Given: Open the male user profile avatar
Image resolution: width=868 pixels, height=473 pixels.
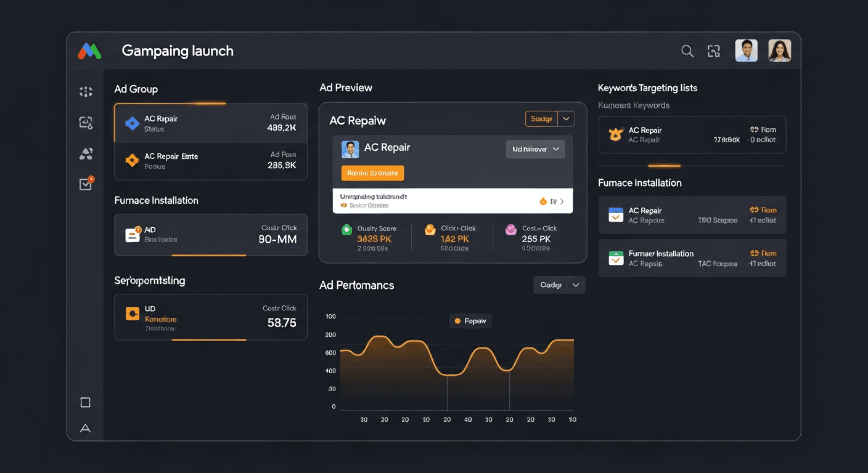Looking at the screenshot, I should pos(746,51).
